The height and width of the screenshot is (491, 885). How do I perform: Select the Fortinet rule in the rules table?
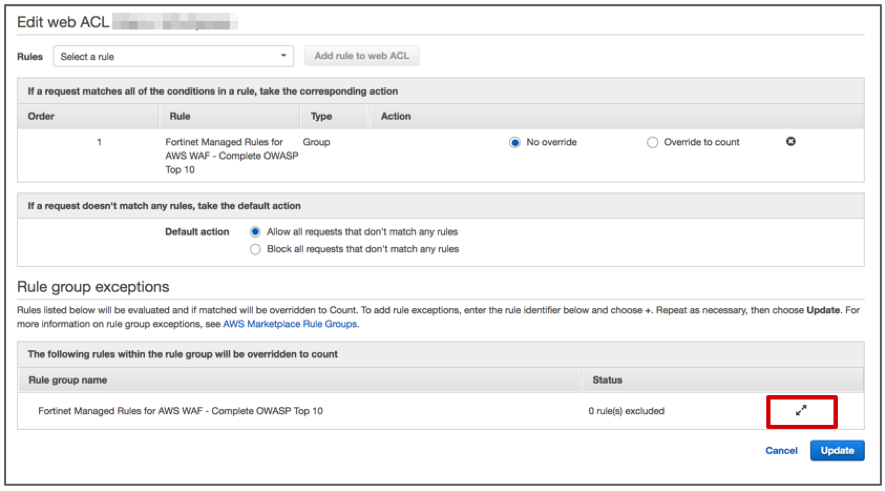(224, 156)
